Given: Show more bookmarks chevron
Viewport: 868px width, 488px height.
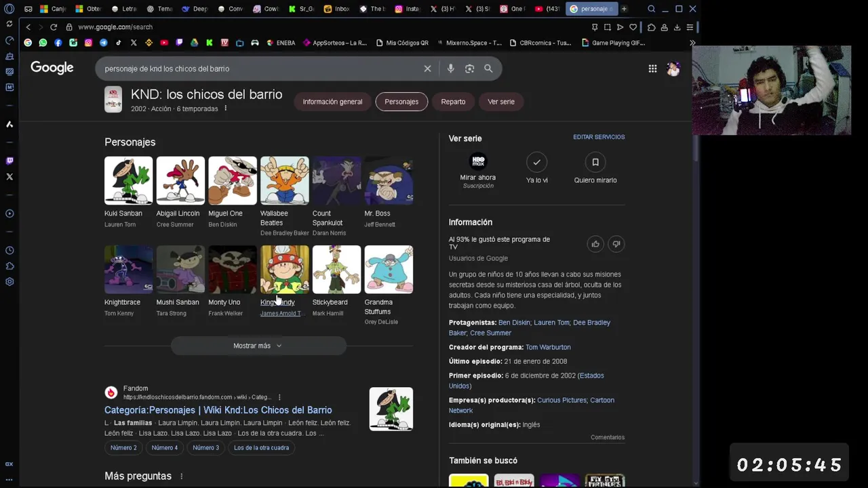Looking at the screenshot, I should (692, 43).
